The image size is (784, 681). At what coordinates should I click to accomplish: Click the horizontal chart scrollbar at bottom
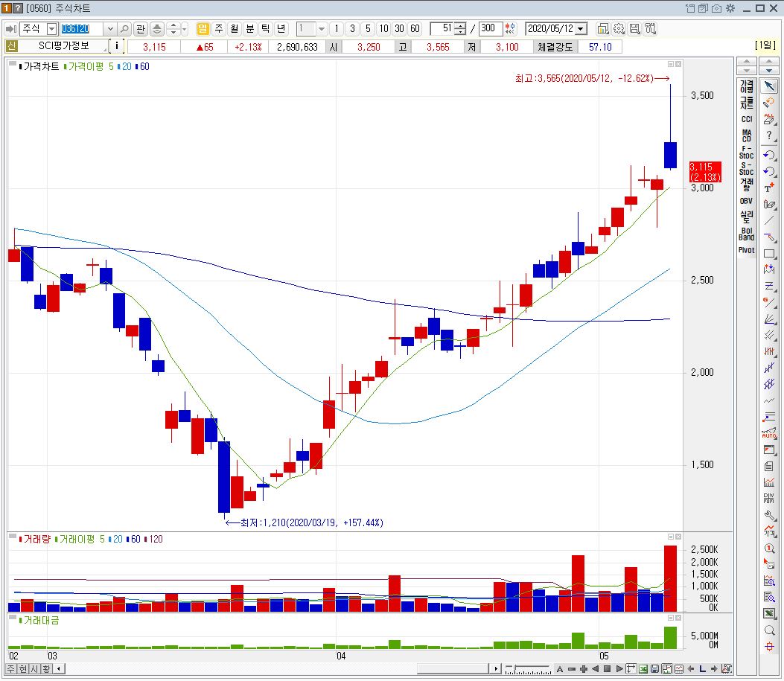click(x=452, y=668)
